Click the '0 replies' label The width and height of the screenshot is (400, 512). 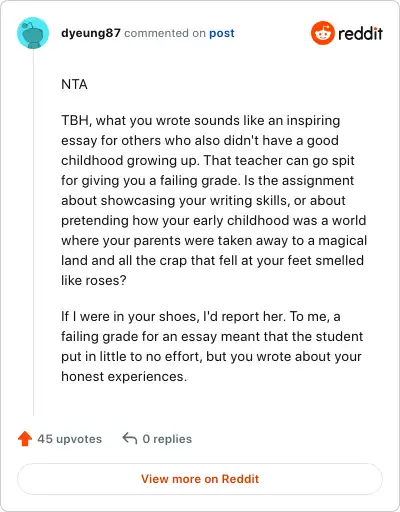click(167, 439)
